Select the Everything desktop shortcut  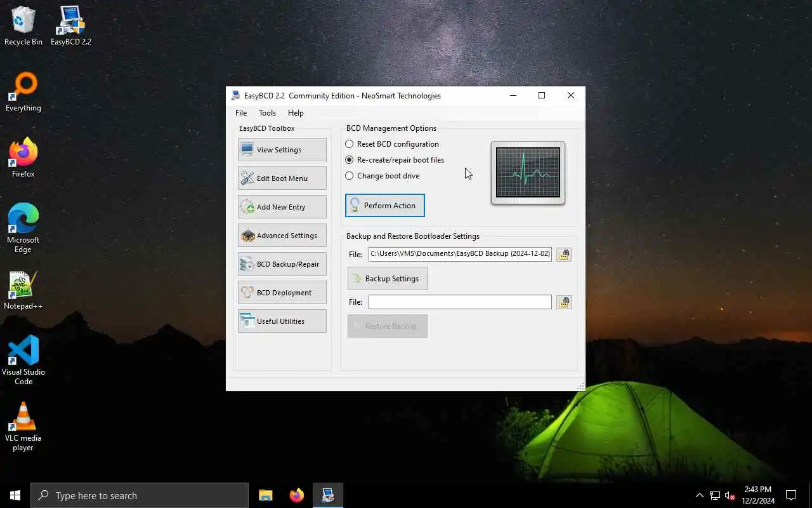tap(23, 93)
